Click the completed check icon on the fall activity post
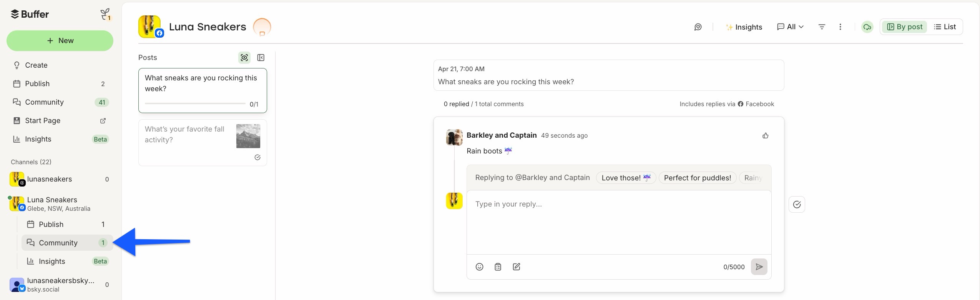The image size is (980, 300). tap(257, 157)
